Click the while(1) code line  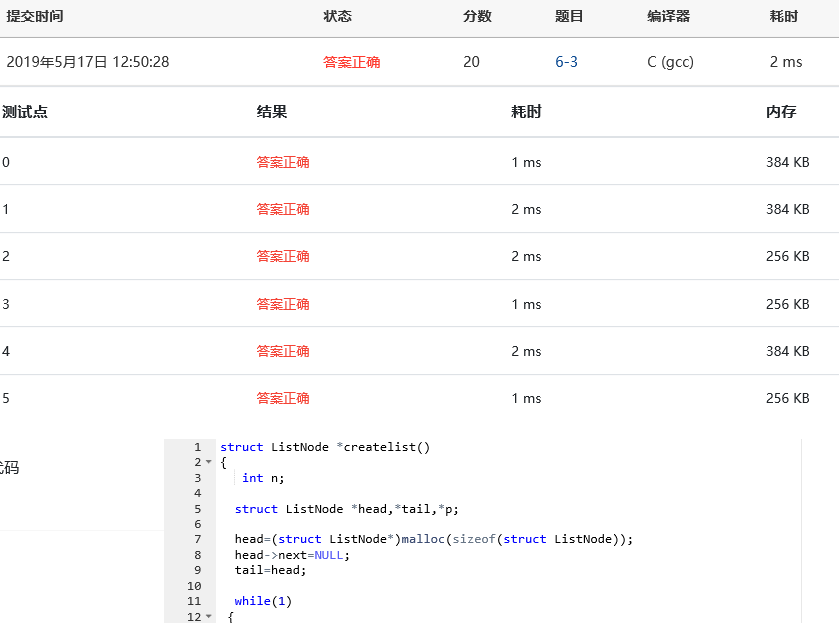pyautogui.click(x=262, y=601)
